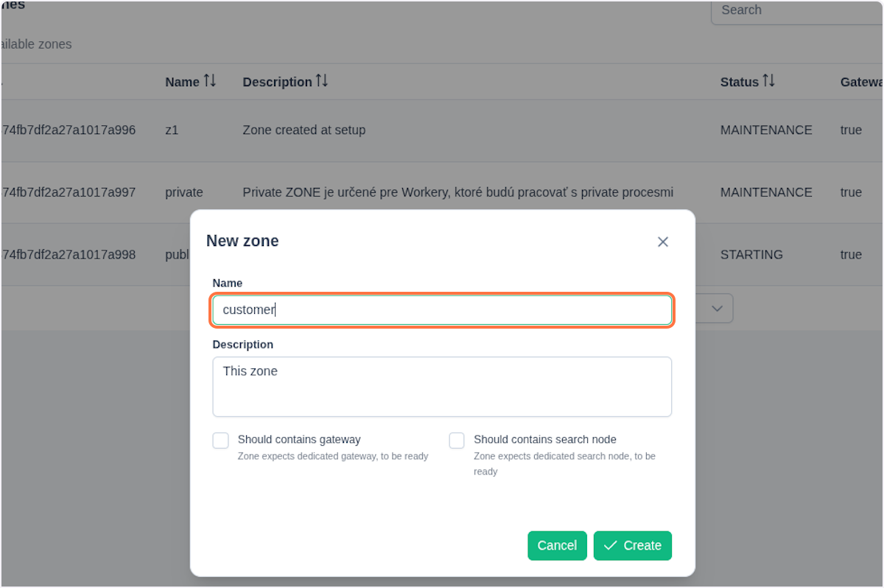The width and height of the screenshot is (884, 588).
Task: Click the Search box in zones header
Action: [x=796, y=10]
